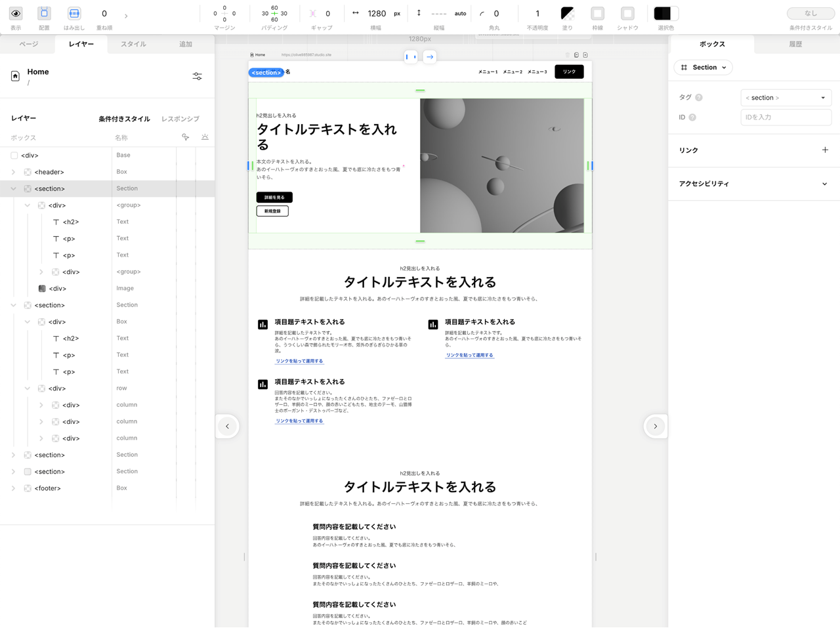Click the 横幅 horizontal arrows icon
Screen dimensions: 840x630
[x=356, y=12]
